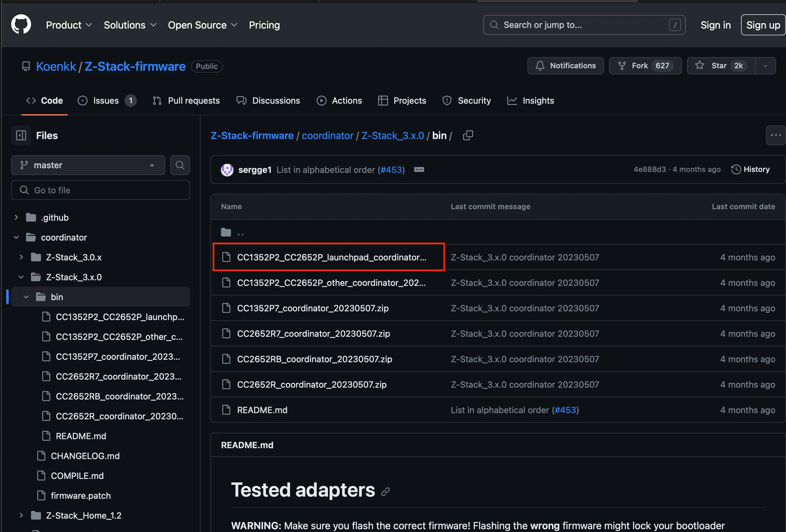The width and height of the screenshot is (786, 532).
Task: Click the parent directory folder row
Action: 498,232
